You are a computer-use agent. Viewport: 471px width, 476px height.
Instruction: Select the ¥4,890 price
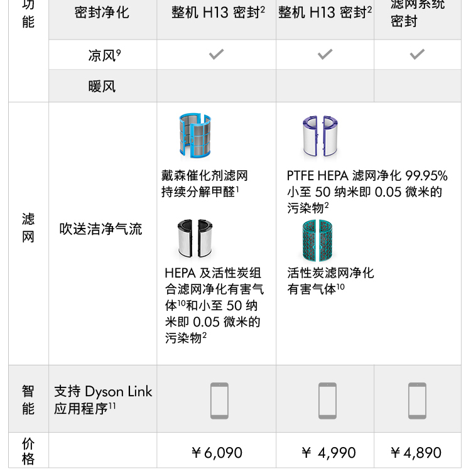(416, 453)
